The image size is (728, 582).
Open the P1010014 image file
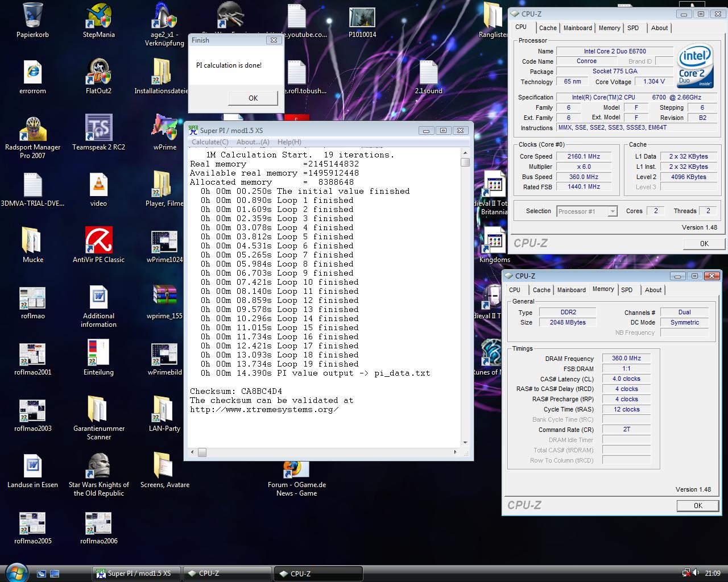coord(362,18)
